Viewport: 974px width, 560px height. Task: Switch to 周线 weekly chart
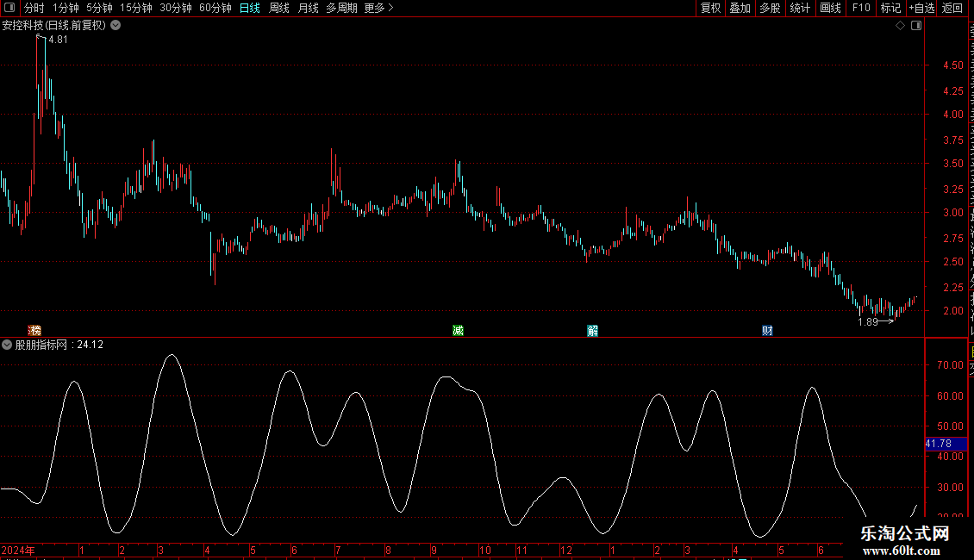(x=279, y=8)
